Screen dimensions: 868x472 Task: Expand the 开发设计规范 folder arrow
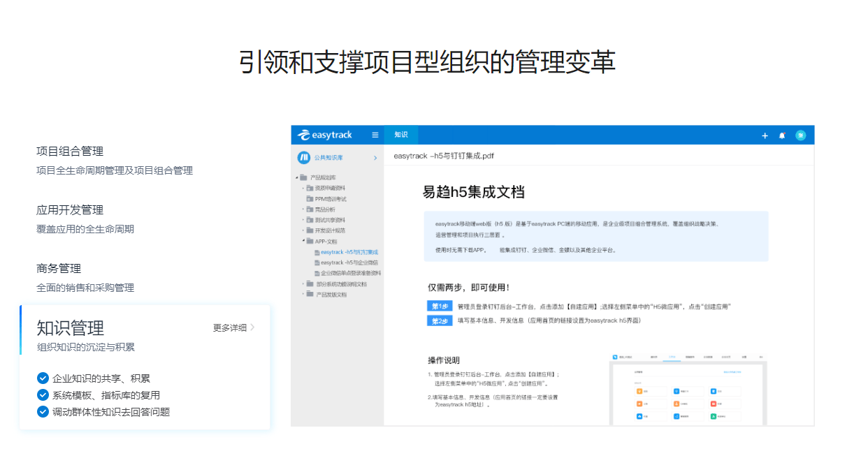coord(303,230)
